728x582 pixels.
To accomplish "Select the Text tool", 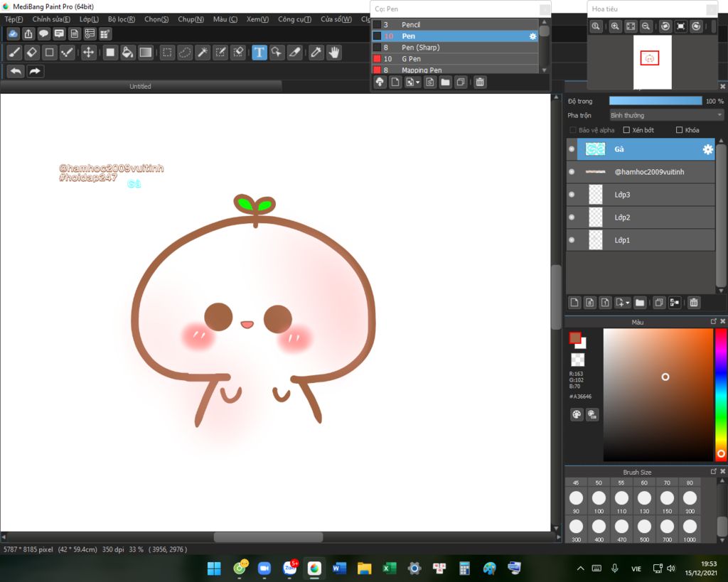I will tap(259, 53).
